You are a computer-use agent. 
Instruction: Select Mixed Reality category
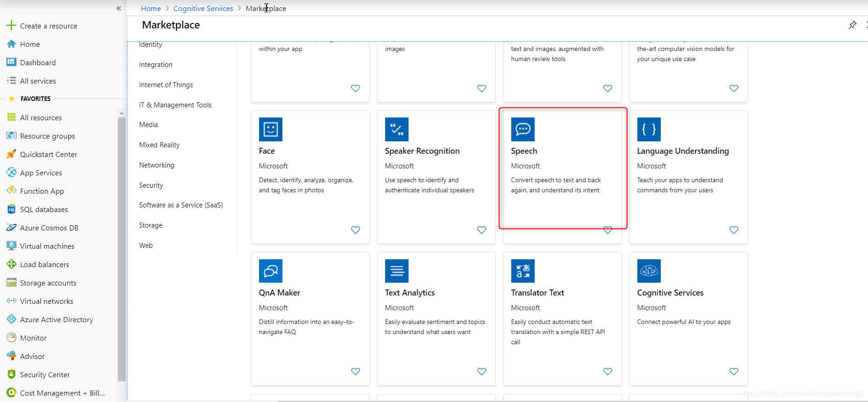pos(159,145)
